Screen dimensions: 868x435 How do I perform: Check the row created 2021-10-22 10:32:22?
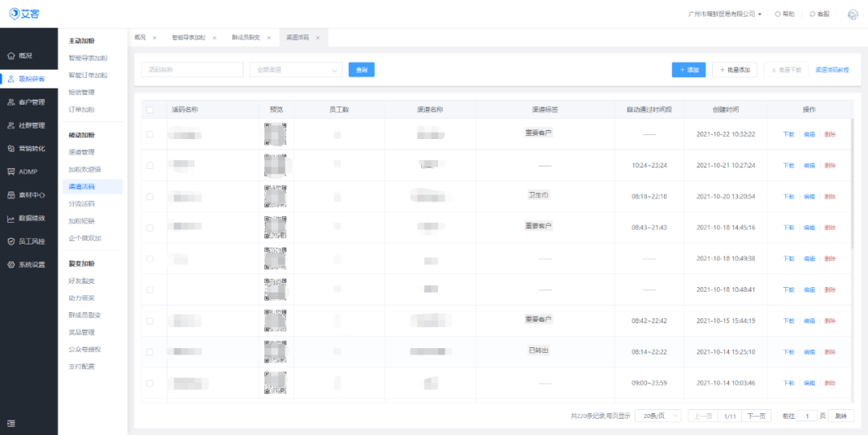(150, 134)
